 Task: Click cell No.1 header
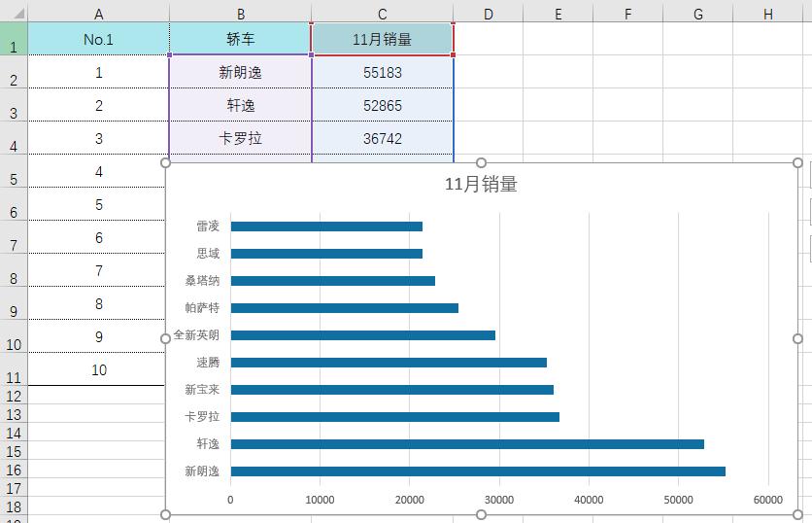coord(98,39)
